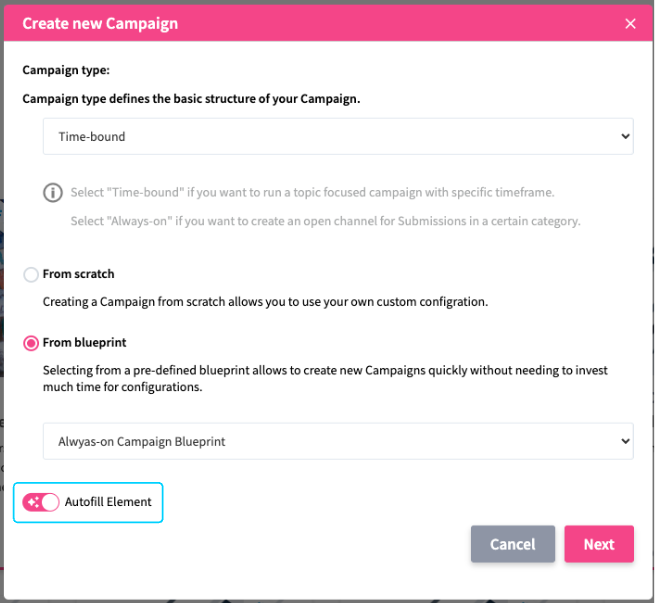Click the "Campaign type defines" description line

pos(191,100)
